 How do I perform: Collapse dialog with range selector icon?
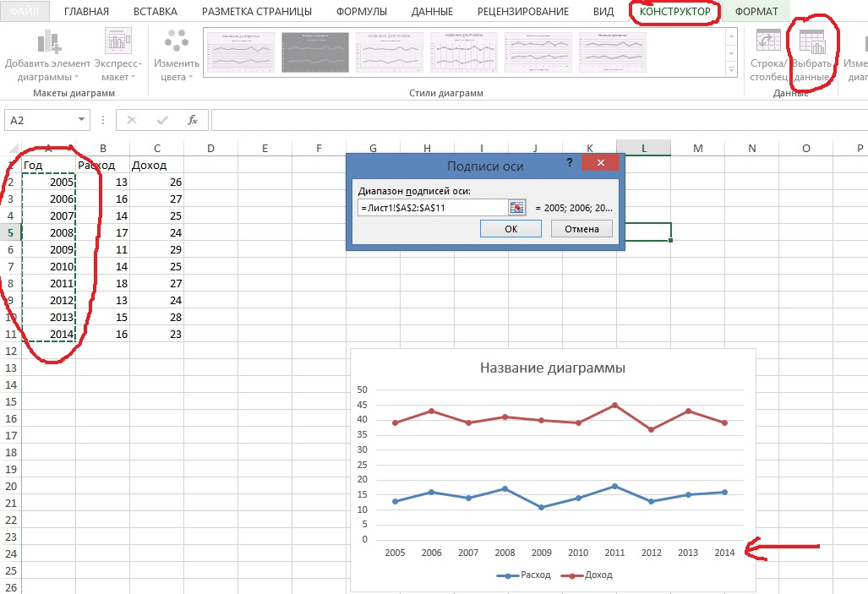tap(516, 208)
